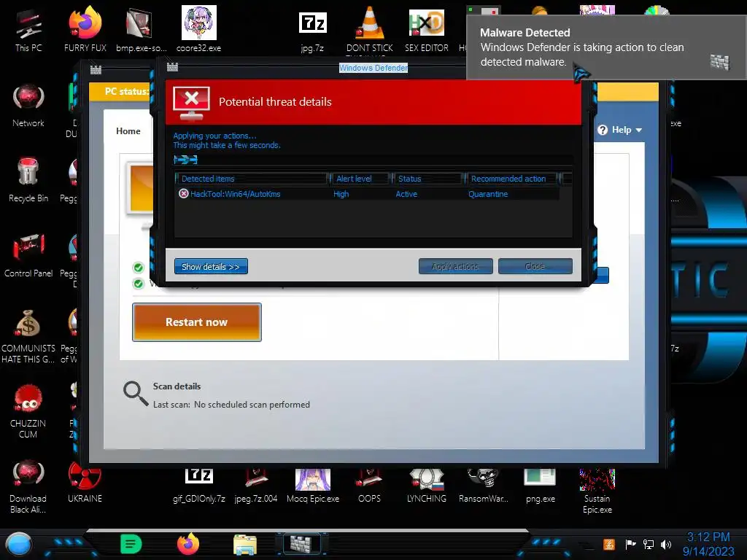747x560 pixels.
Task: Select the OOPS desktop icon
Action: pyautogui.click(x=369, y=486)
